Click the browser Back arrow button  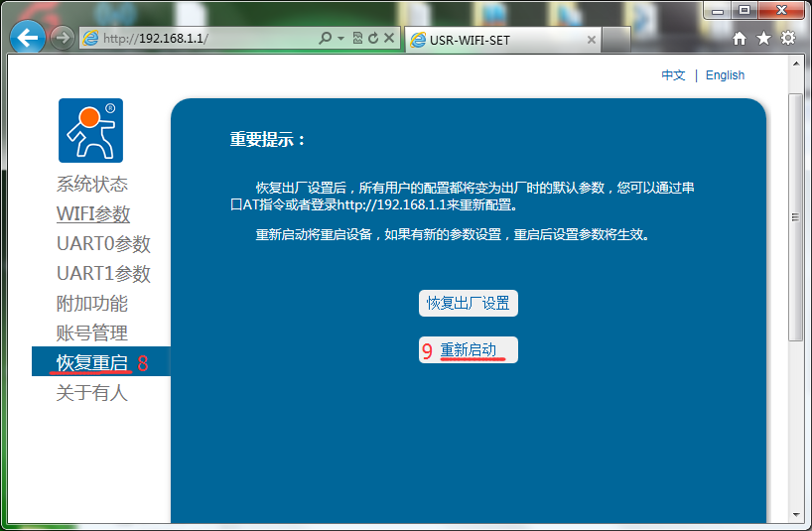click(29, 39)
